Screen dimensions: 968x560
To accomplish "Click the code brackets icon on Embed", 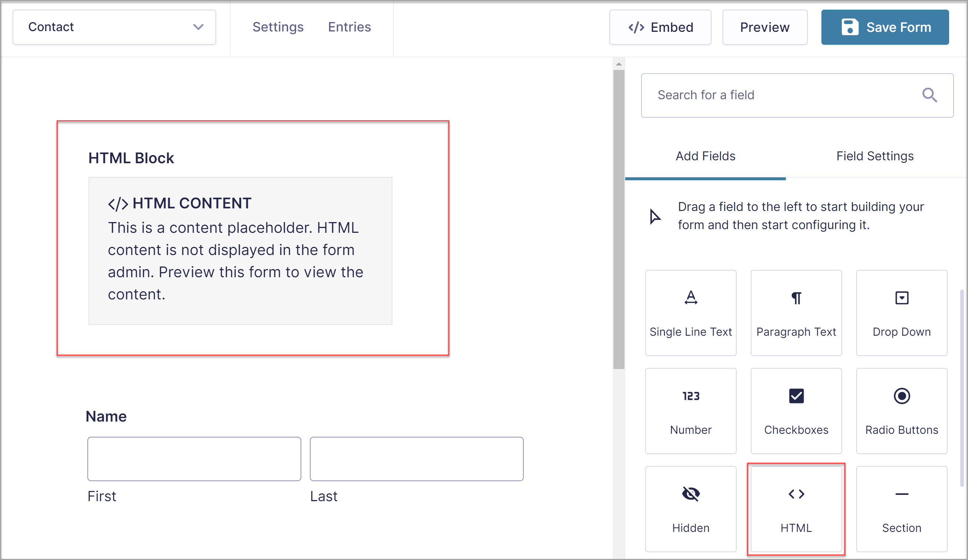I will [636, 27].
